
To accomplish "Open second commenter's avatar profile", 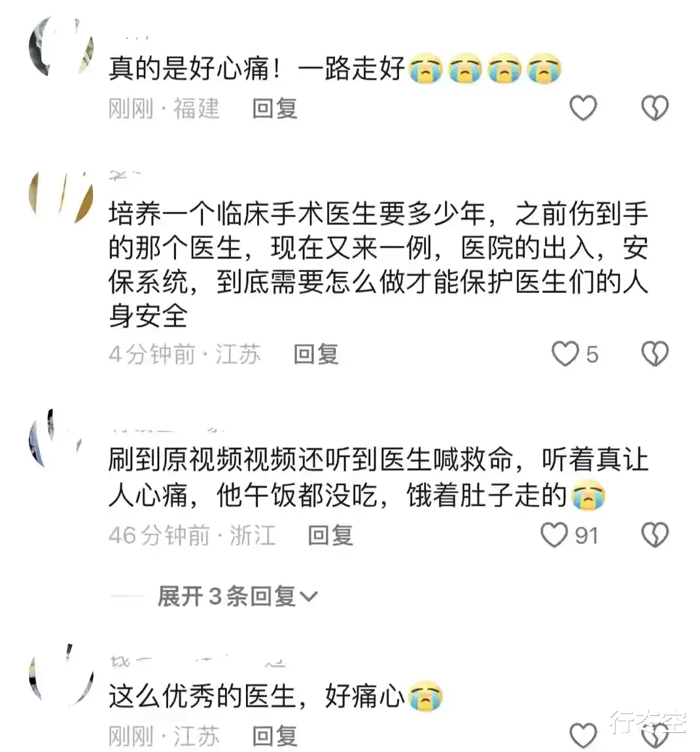I will point(61,197).
